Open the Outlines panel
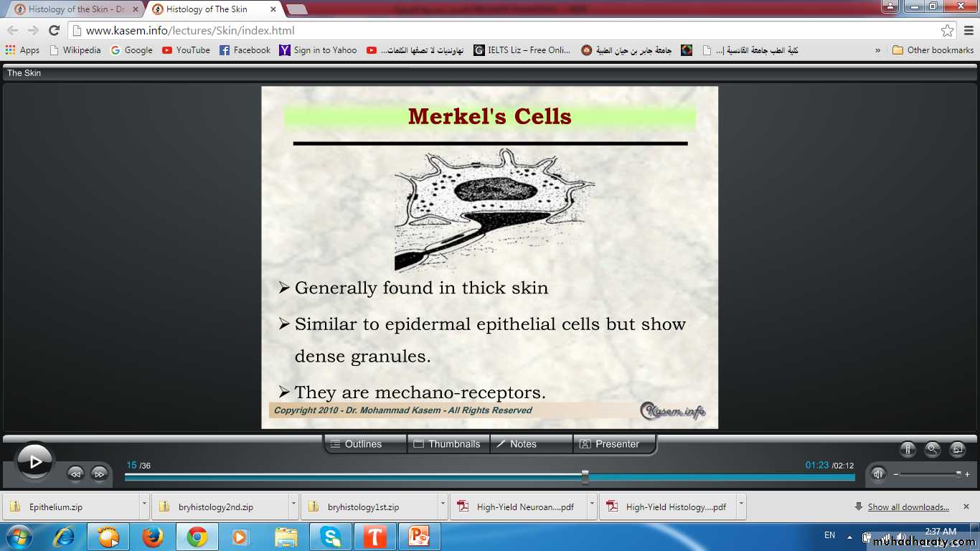Image resolution: width=980 pixels, height=551 pixels. tap(364, 444)
